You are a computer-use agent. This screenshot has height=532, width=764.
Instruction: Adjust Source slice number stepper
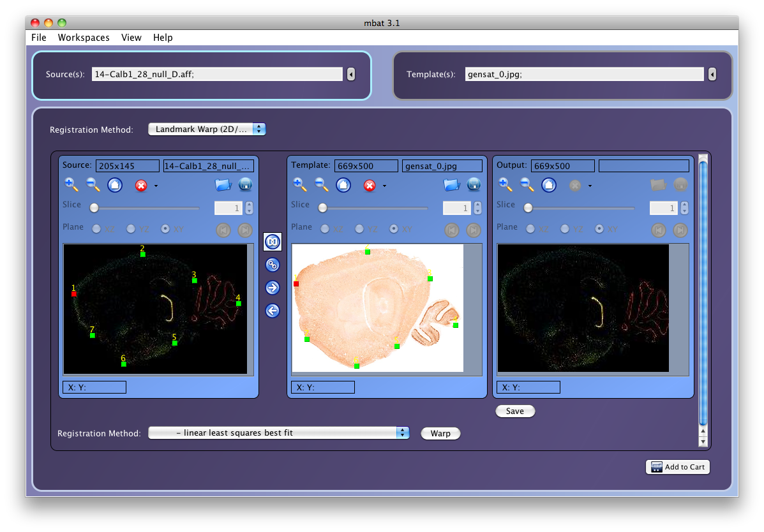250,208
